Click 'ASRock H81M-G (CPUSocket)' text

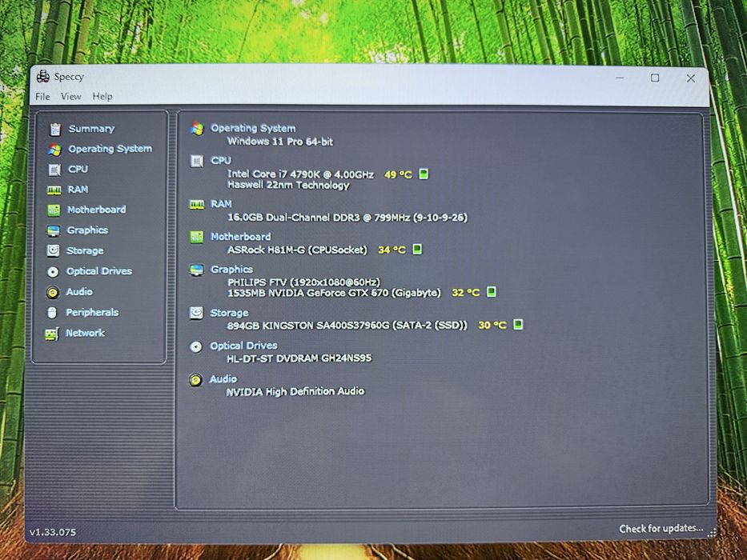point(297,250)
